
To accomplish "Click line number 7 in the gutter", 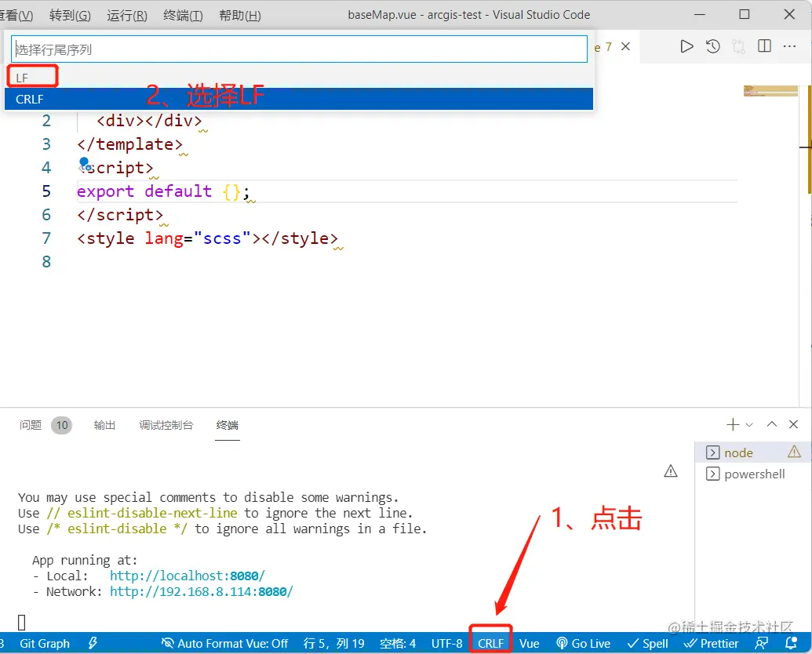I will (x=46, y=238).
